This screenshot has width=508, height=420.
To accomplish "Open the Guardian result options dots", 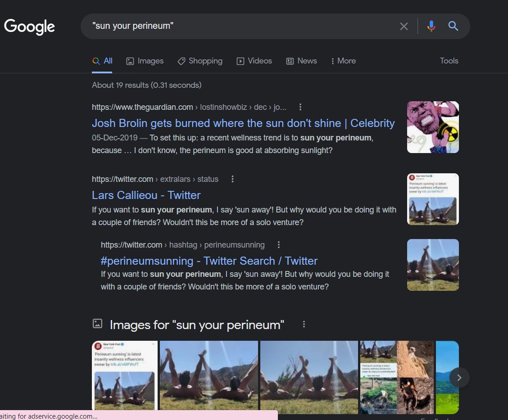I will click(x=300, y=107).
